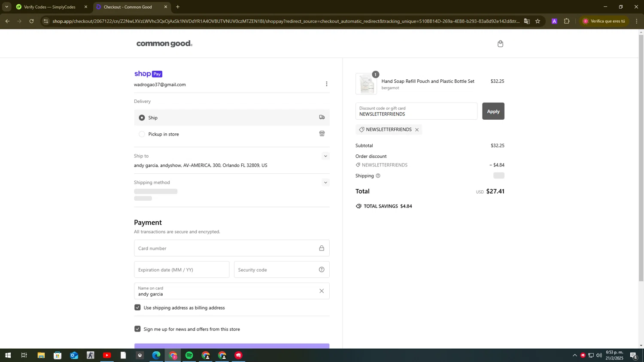
Task: Expand the Shipping method section
Action: click(x=325, y=183)
